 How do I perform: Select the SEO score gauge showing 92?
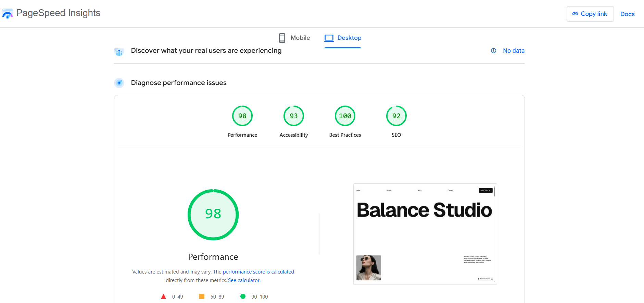[396, 116]
